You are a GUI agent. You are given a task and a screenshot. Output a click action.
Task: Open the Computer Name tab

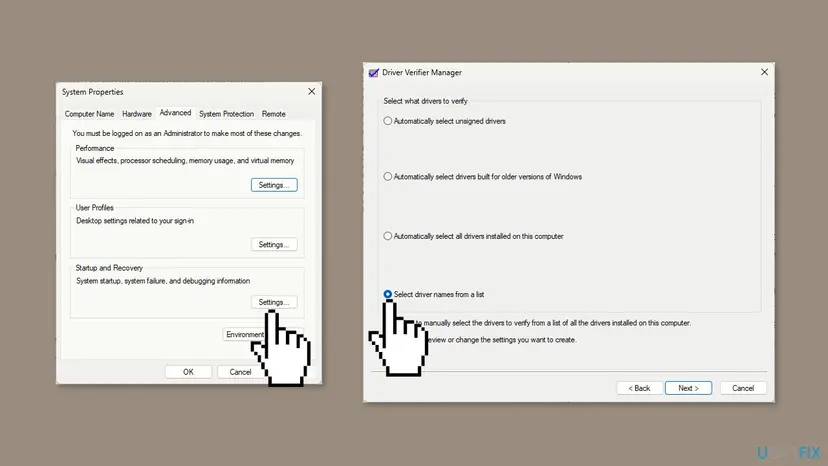89,114
